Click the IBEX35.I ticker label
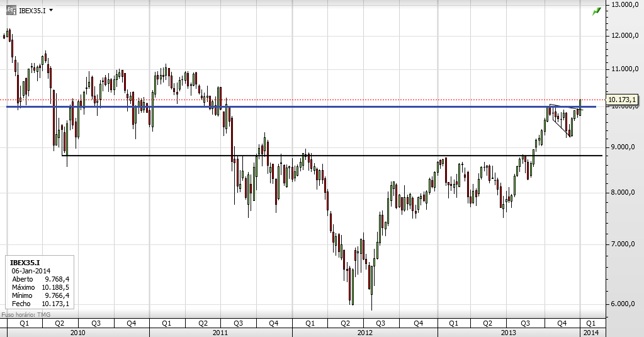 point(31,10)
